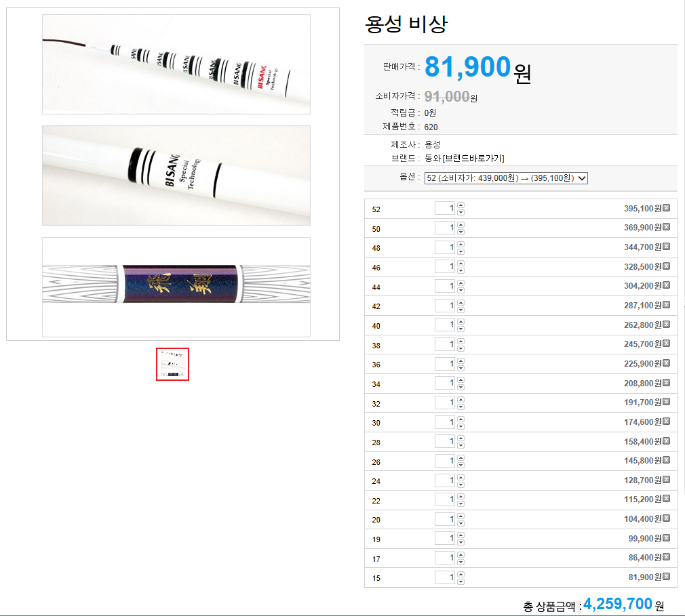Click the quantity field for size 46
This screenshot has width=685, height=616.
coord(445,266)
